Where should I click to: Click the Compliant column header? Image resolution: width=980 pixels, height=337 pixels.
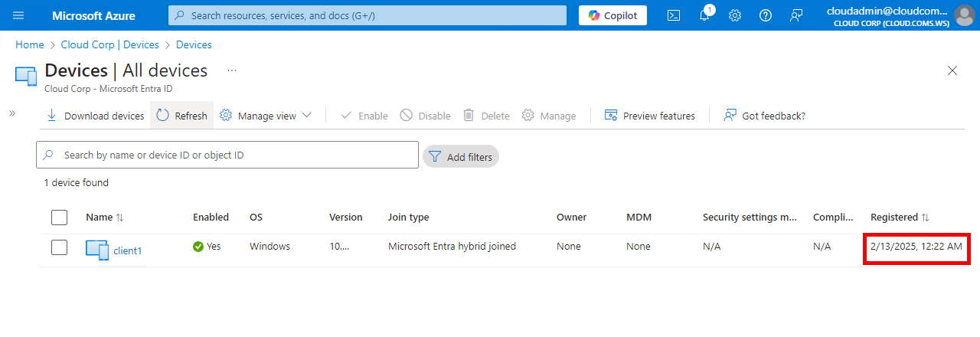click(x=833, y=218)
